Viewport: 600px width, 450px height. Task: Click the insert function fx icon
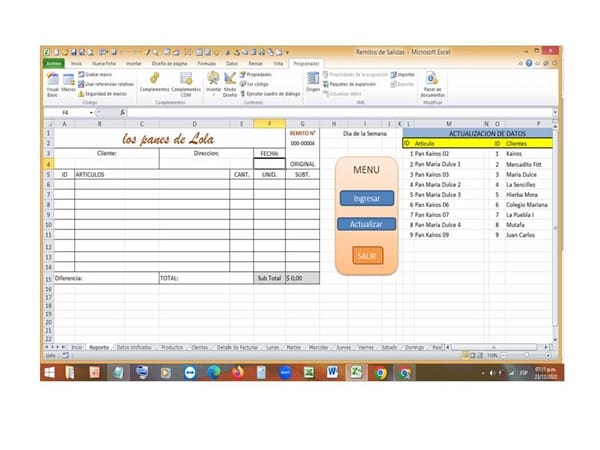click(122, 112)
